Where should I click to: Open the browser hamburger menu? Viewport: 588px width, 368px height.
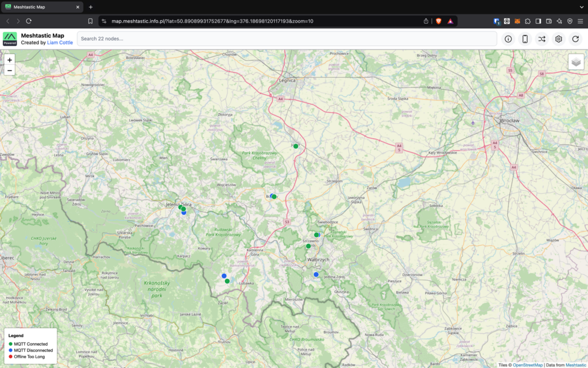[580, 21]
